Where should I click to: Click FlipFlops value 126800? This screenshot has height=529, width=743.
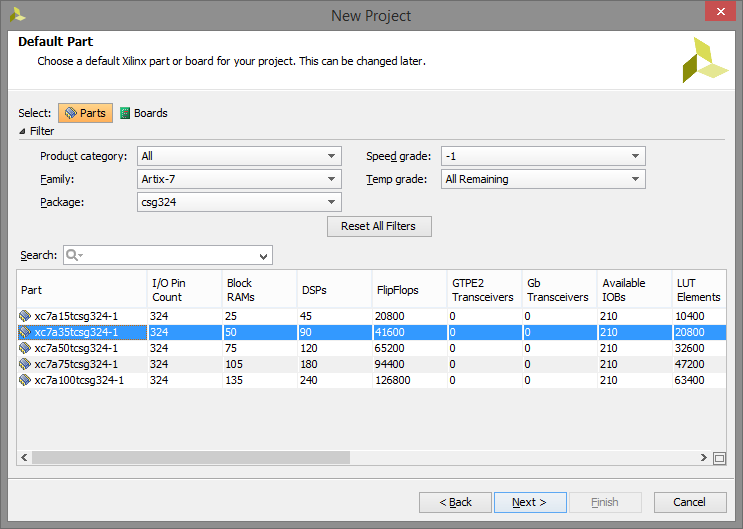click(393, 380)
